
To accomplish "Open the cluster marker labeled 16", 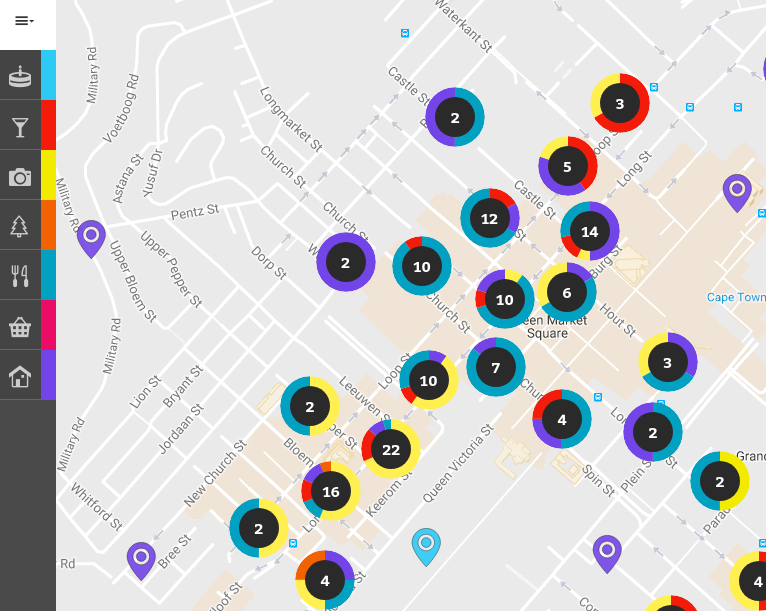I will [331, 491].
